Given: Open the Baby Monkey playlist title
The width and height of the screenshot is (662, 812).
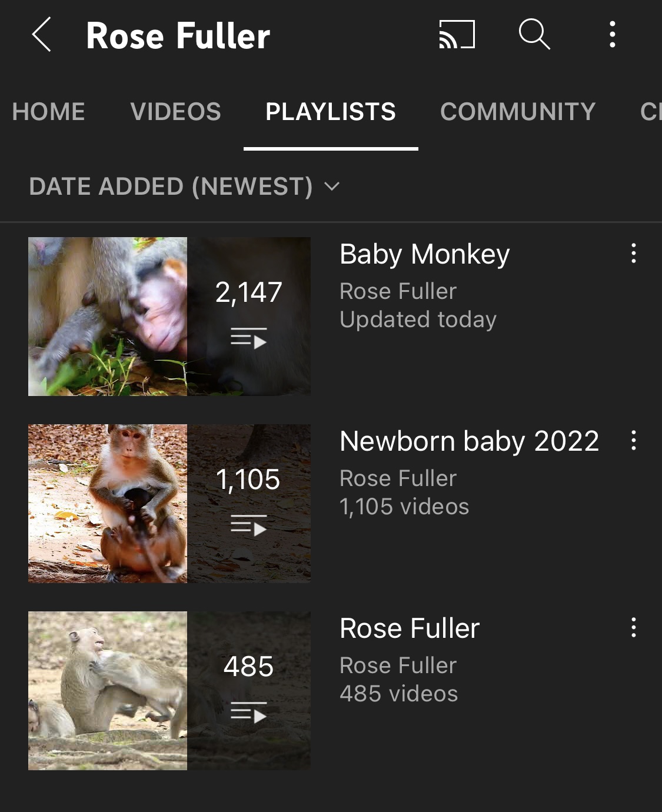Looking at the screenshot, I should coord(424,255).
